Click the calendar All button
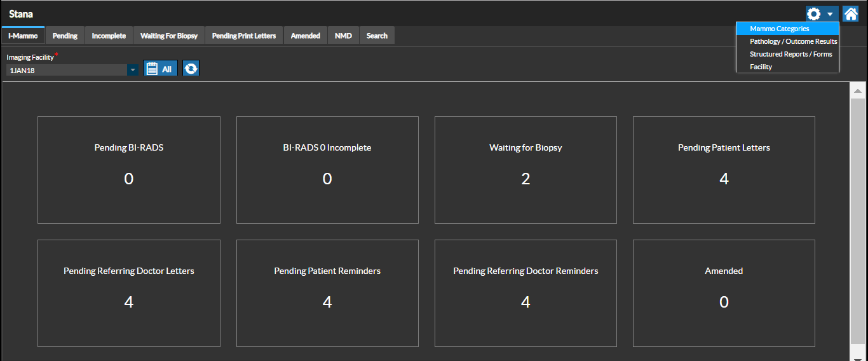The height and width of the screenshot is (361, 868). pos(160,69)
